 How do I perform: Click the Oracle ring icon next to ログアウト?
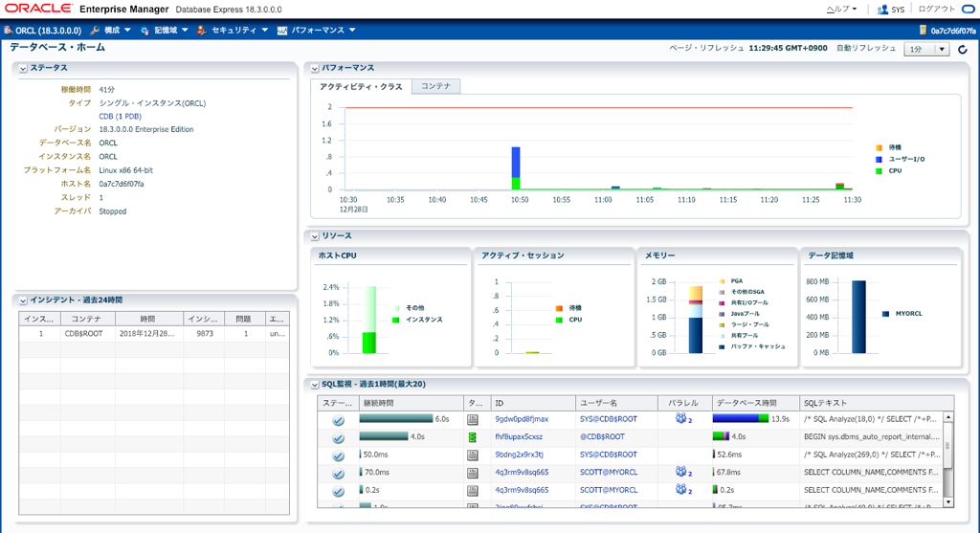click(969, 10)
